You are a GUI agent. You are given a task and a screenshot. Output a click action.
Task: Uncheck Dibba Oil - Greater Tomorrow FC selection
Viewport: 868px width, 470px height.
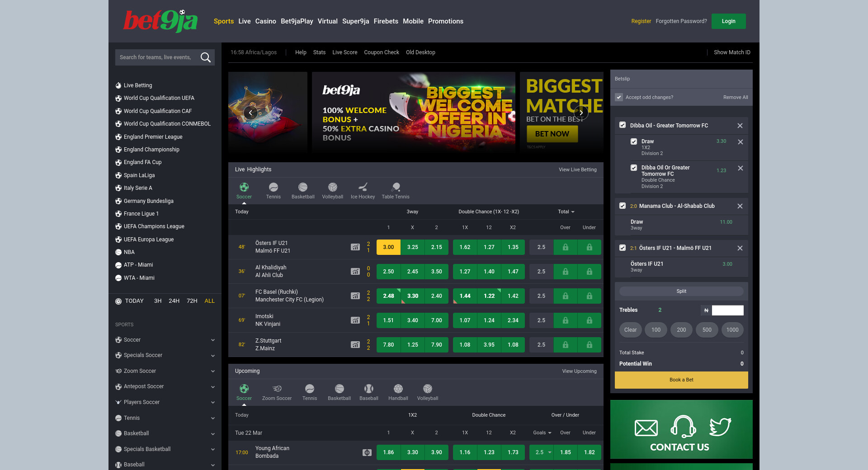(x=623, y=125)
